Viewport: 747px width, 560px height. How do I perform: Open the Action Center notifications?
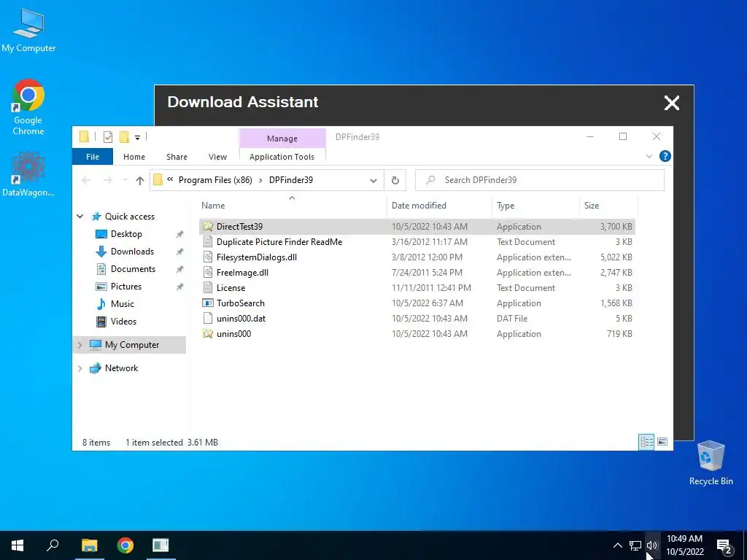tap(724, 545)
